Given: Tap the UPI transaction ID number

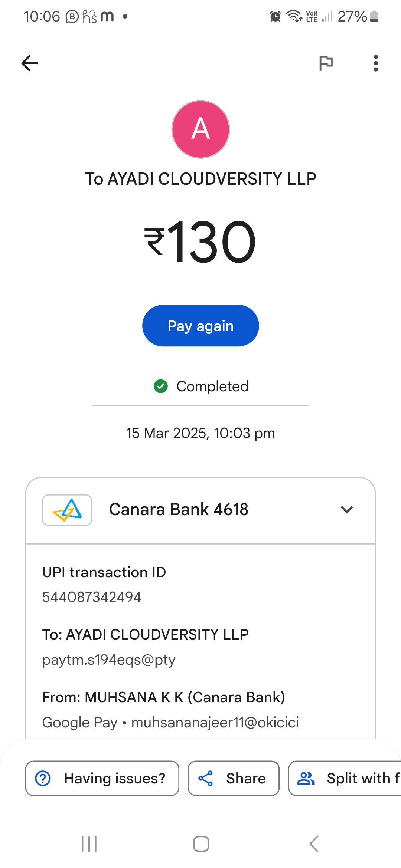Looking at the screenshot, I should [92, 597].
